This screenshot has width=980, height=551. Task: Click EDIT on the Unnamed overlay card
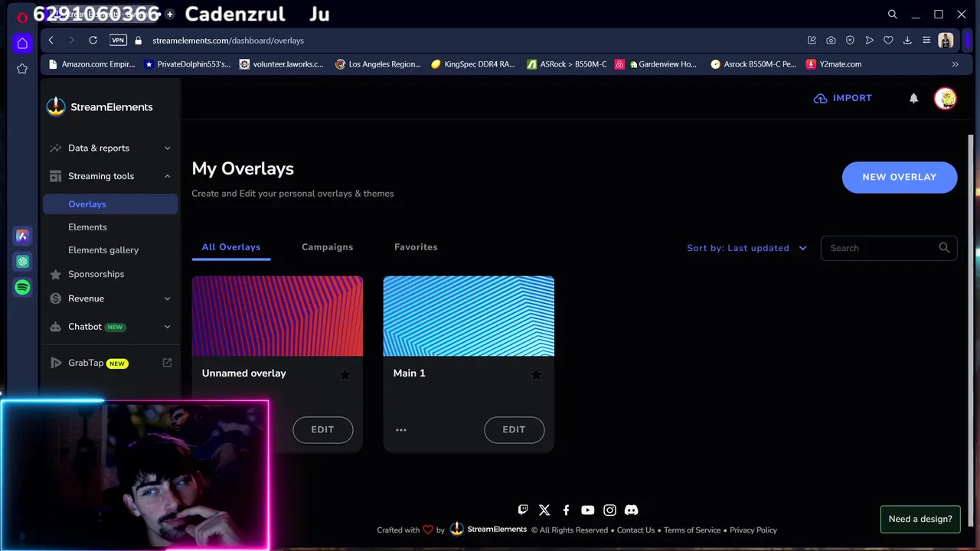(322, 430)
